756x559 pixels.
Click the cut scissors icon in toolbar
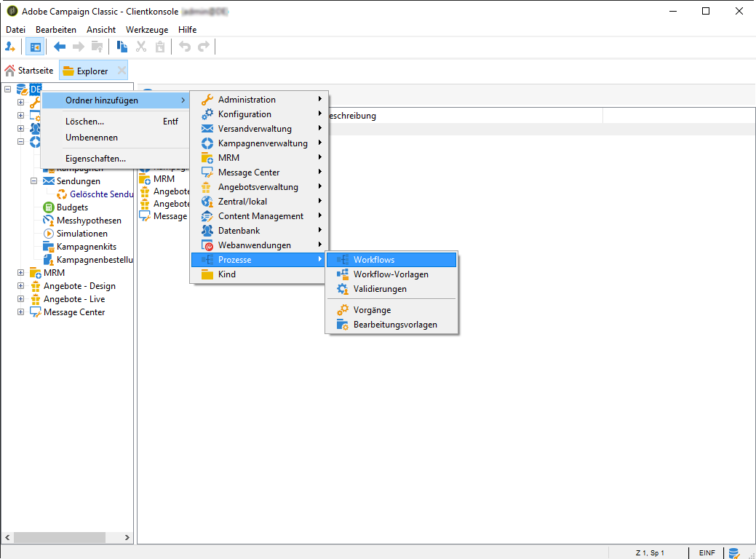tap(141, 47)
